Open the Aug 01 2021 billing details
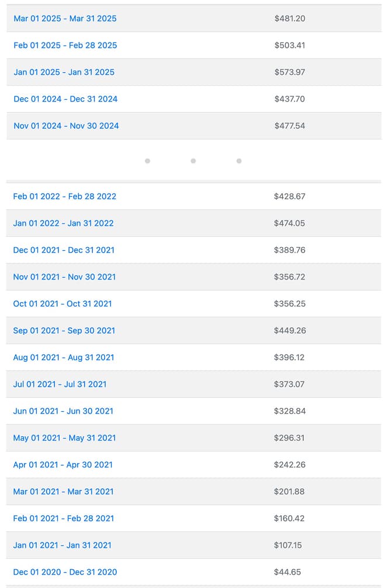Viewport: 386px width, 588px height. pyautogui.click(x=64, y=357)
